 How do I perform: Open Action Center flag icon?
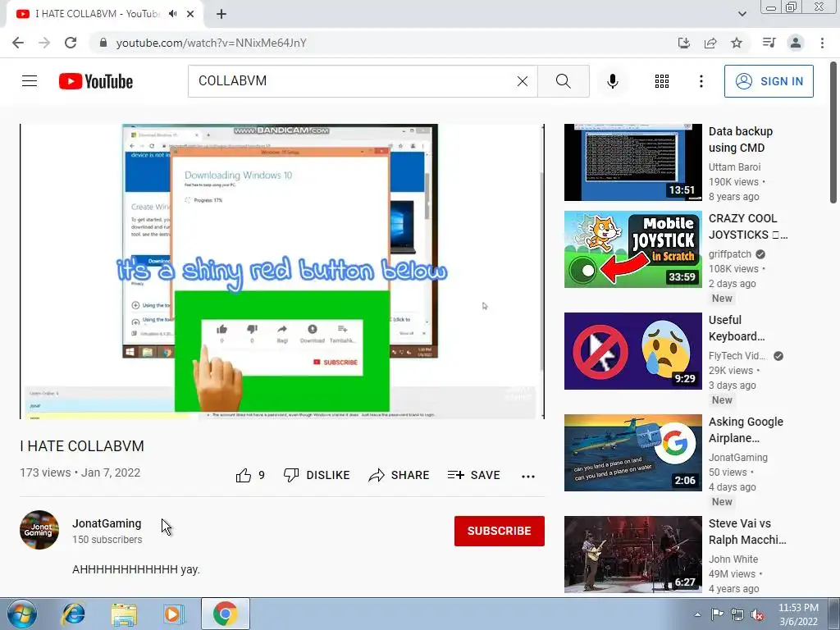pos(717,614)
